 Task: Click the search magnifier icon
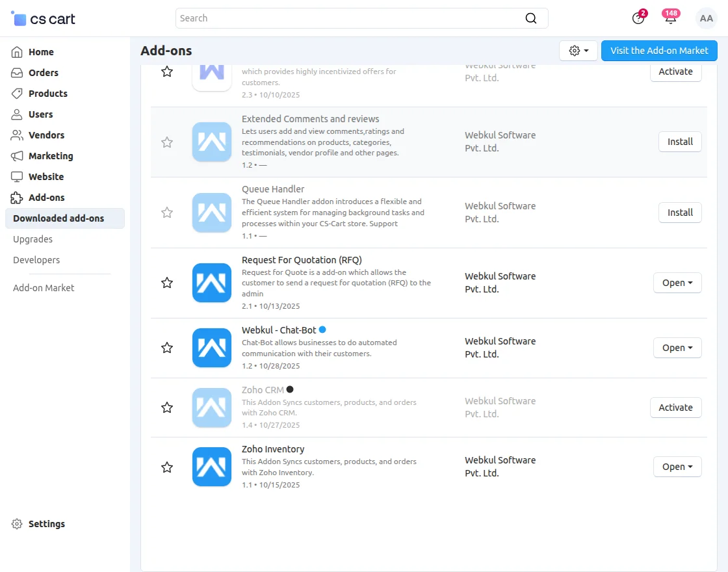pos(530,18)
